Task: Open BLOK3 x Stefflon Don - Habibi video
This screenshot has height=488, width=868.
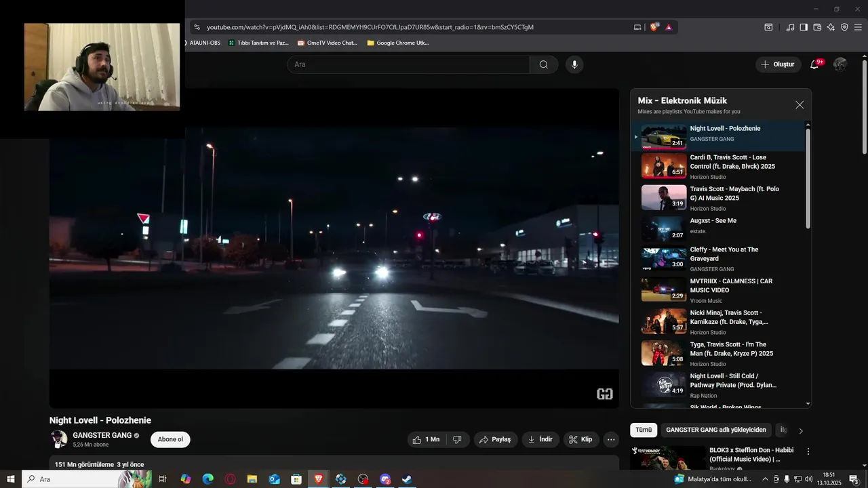Action: point(751,454)
